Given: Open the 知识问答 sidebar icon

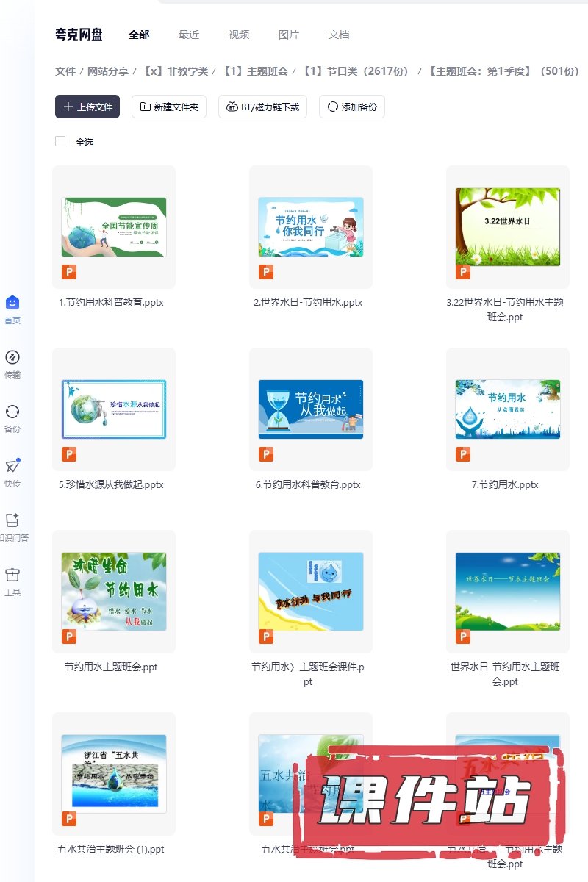Looking at the screenshot, I should 12,520.
